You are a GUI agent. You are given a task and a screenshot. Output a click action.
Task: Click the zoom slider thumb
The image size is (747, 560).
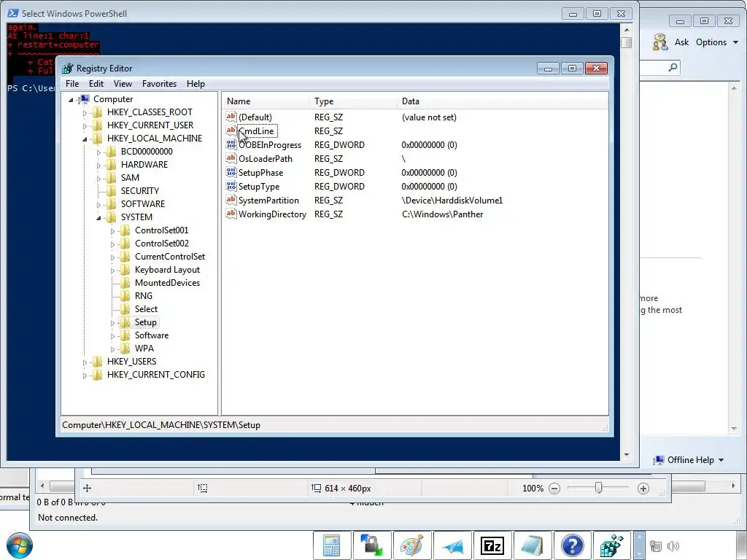tap(599, 488)
